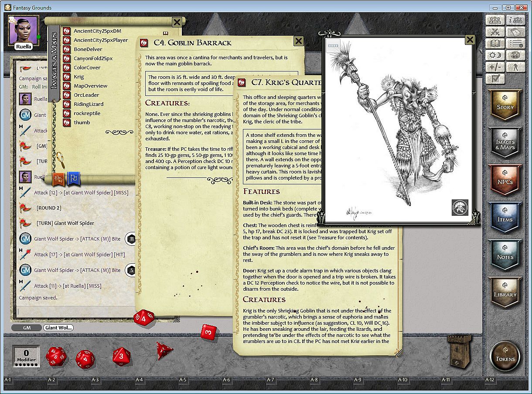Screen dimensions: 532x394
Task: Click the A-12 hotkey slot
Action: pyautogui.click(x=490, y=380)
